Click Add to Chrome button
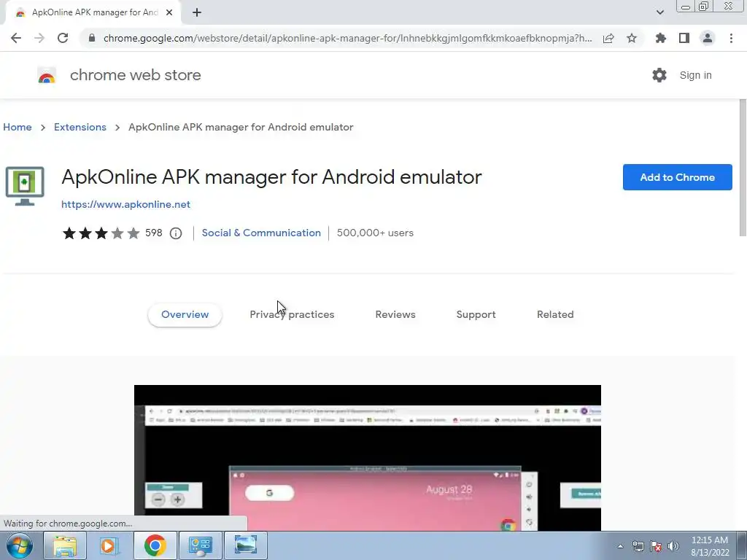 677,177
